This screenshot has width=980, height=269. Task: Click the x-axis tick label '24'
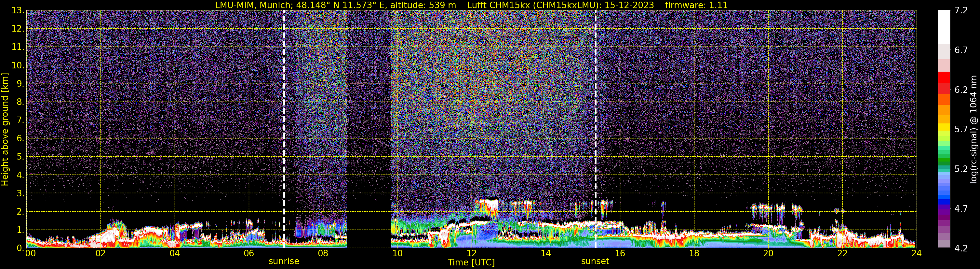click(917, 253)
